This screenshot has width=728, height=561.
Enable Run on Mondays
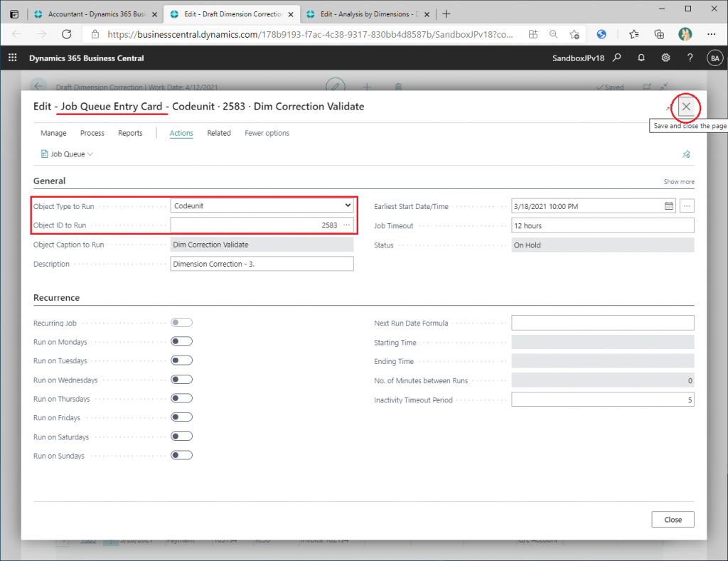[x=181, y=341]
